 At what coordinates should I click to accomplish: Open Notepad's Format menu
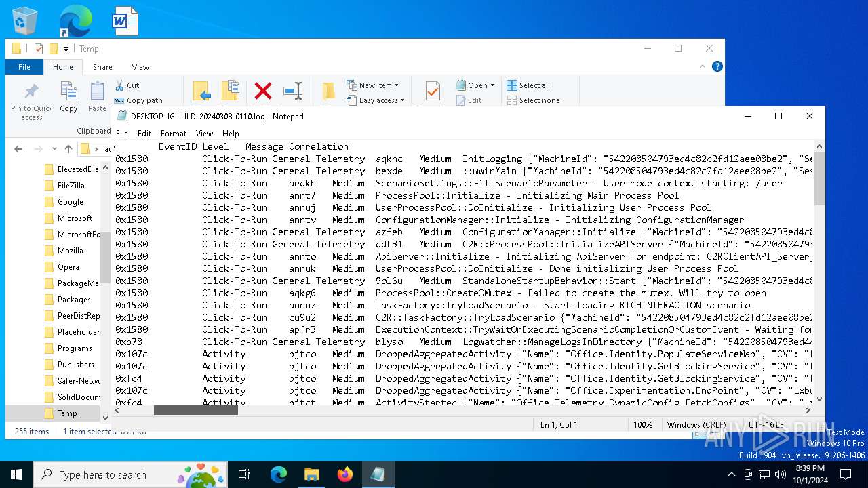(x=174, y=134)
